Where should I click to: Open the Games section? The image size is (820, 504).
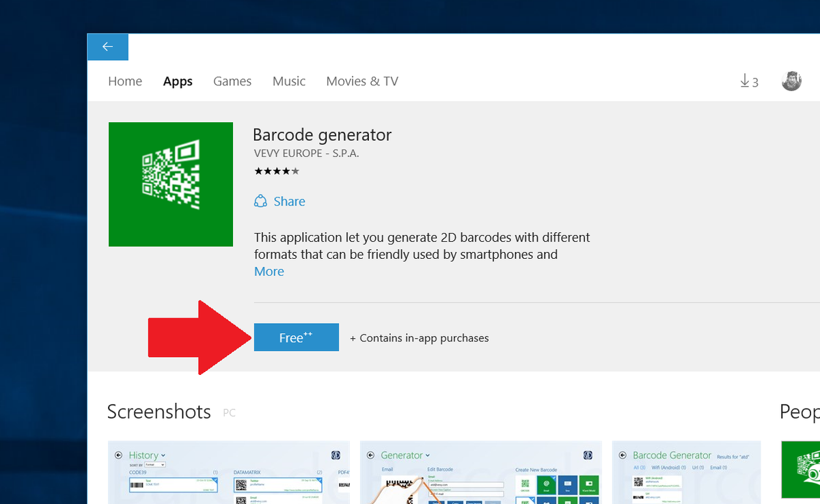point(232,81)
